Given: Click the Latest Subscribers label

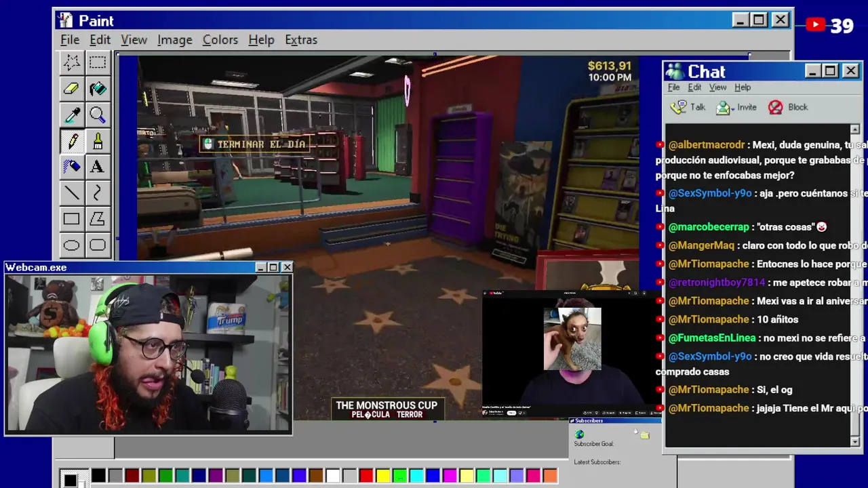Looking at the screenshot, I should [597, 462].
